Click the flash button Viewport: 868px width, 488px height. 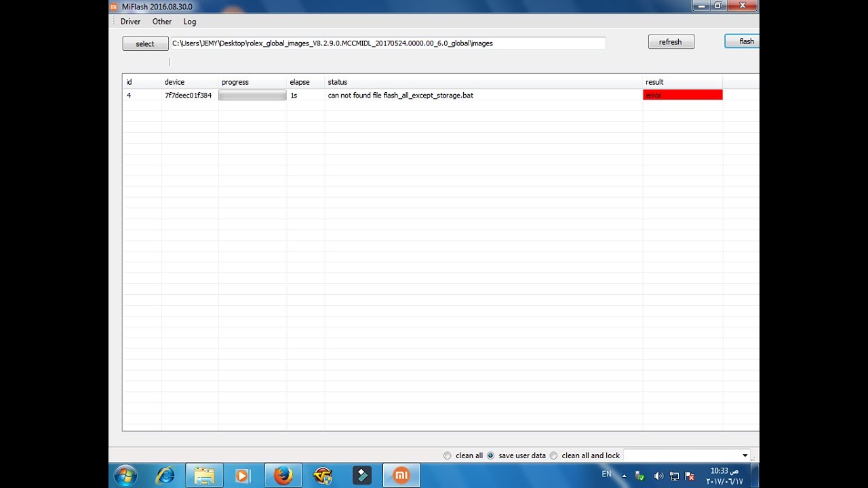tap(743, 41)
